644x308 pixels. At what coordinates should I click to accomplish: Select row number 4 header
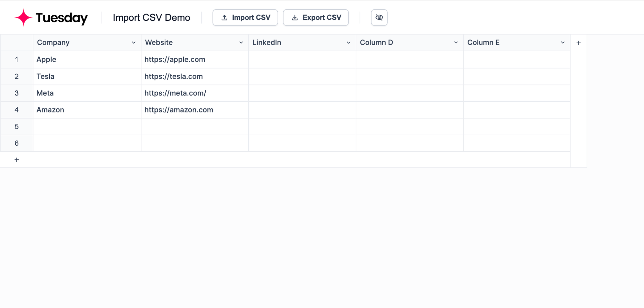tap(17, 110)
